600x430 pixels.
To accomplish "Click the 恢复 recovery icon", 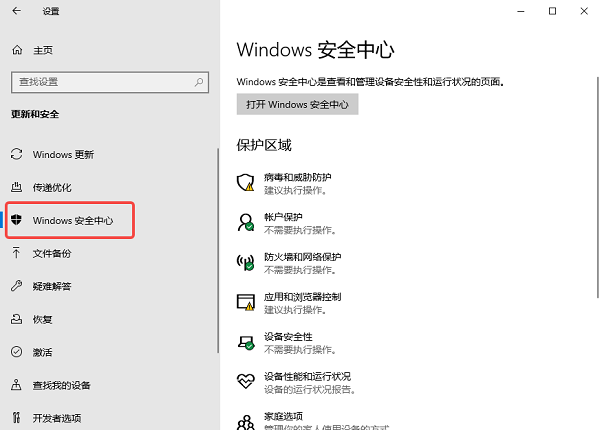I will pyautogui.click(x=16, y=319).
